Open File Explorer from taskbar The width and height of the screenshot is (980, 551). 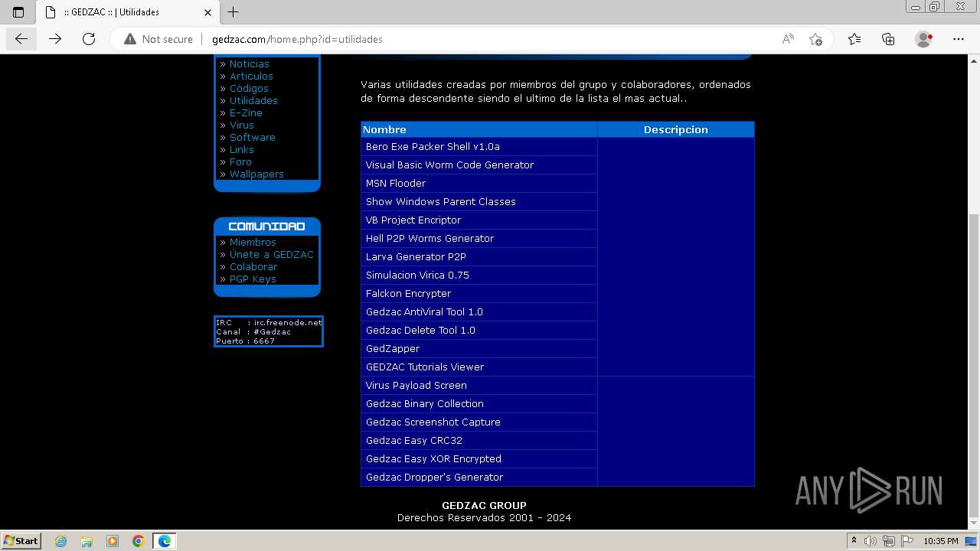tap(87, 541)
